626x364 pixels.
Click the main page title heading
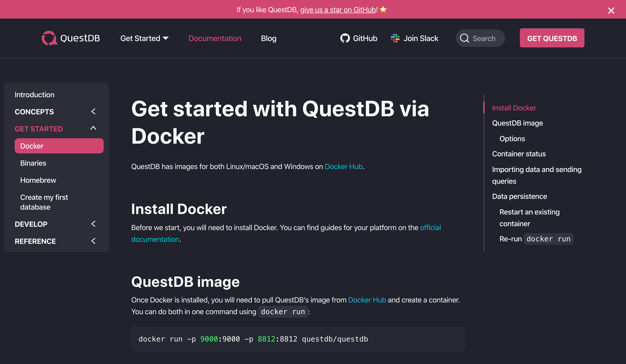[280, 122]
